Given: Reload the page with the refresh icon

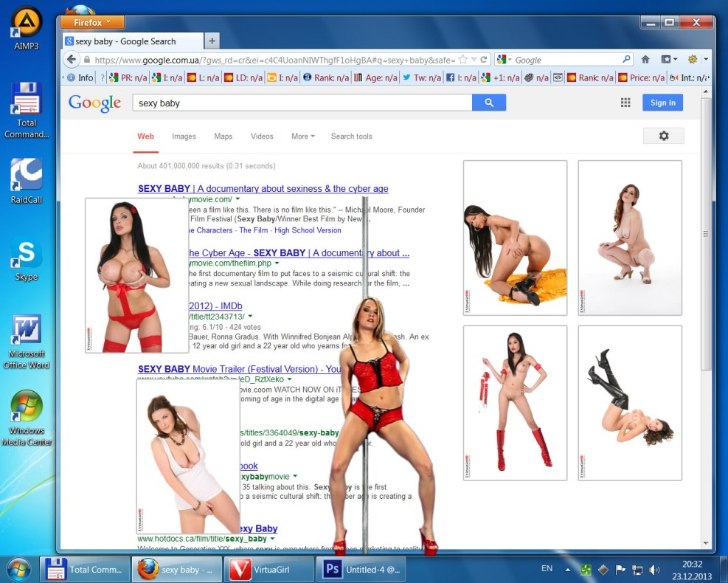Looking at the screenshot, I should click(x=484, y=60).
